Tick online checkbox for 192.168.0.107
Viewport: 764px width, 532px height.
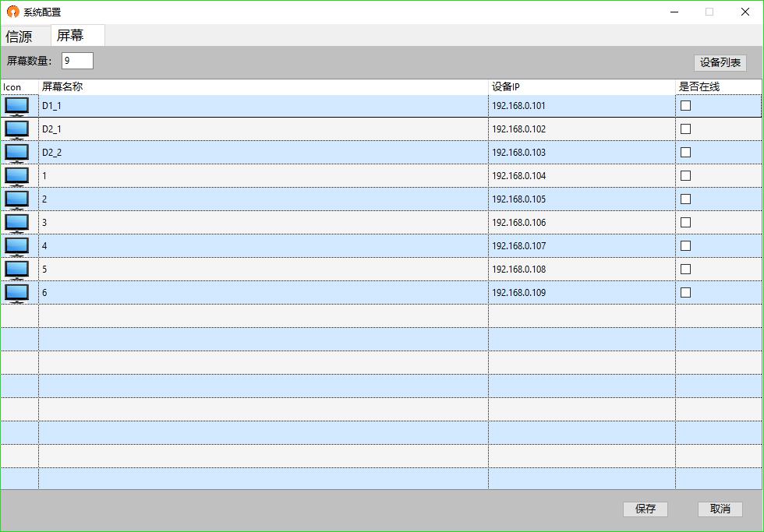[686, 246]
